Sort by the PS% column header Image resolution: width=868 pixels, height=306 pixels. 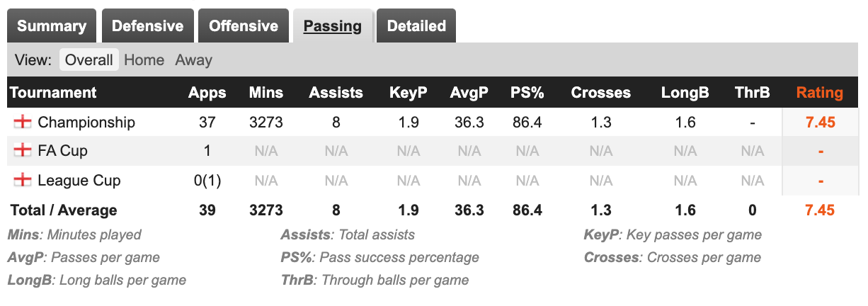click(x=526, y=93)
